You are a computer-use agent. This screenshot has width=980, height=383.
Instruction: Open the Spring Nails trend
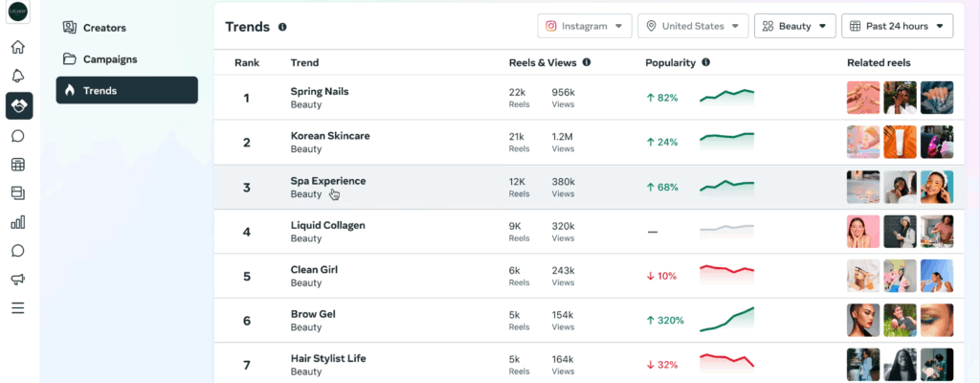click(x=320, y=92)
